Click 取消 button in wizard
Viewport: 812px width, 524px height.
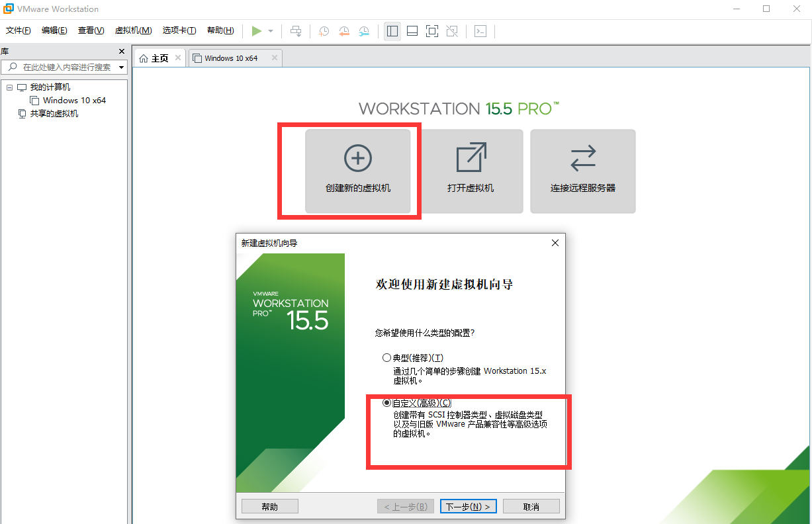pos(531,506)
